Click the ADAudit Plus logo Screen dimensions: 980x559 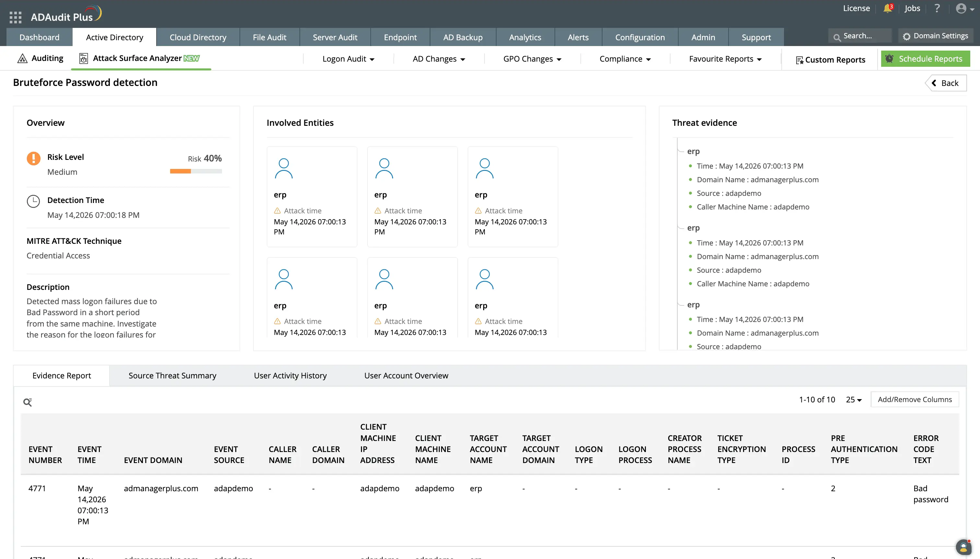66,14
